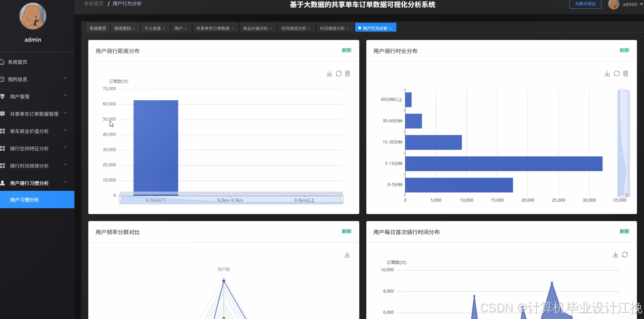Click the 0-5分钟 bar in duration chart
This screenshot has height=319, width=644.
coord(459,185)
